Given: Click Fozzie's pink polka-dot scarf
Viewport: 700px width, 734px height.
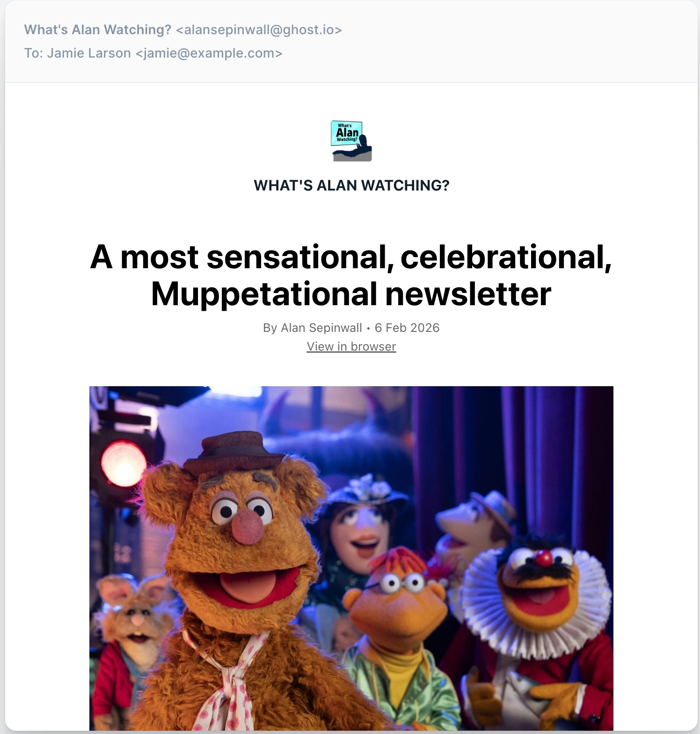Looking at the screenshot, I should pyautogui.click(x=225, y=688).
